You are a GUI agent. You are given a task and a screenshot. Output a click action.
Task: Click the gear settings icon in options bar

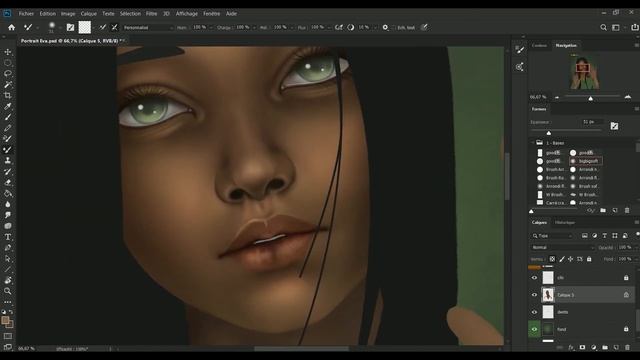385,27
